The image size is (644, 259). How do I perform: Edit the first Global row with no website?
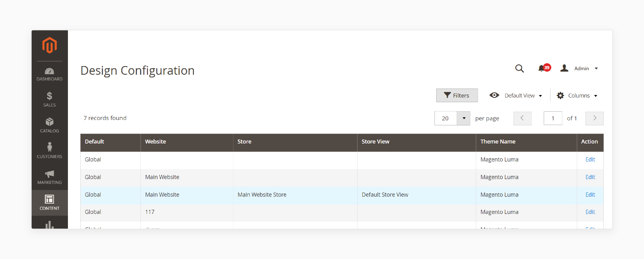(x=590, y=159)
